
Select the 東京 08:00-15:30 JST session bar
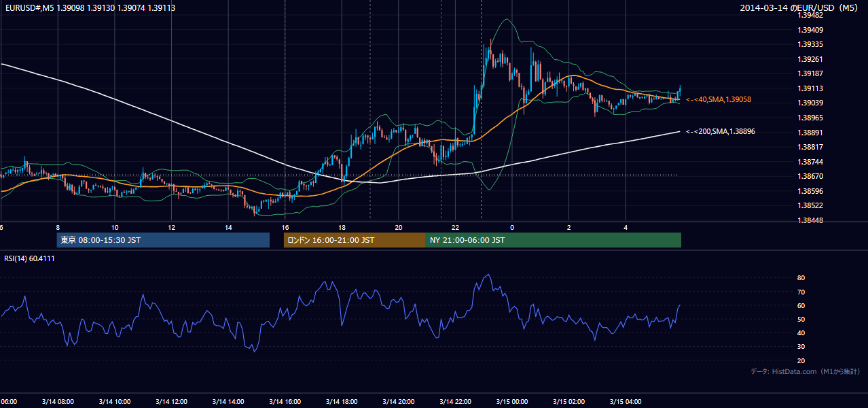coord(163,240)
